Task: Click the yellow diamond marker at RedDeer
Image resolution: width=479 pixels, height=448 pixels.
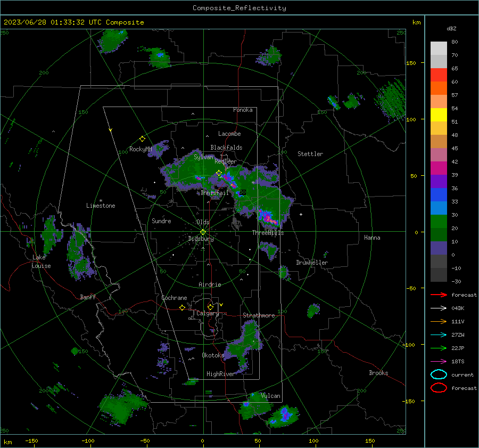Action: [x=219, y=173]
